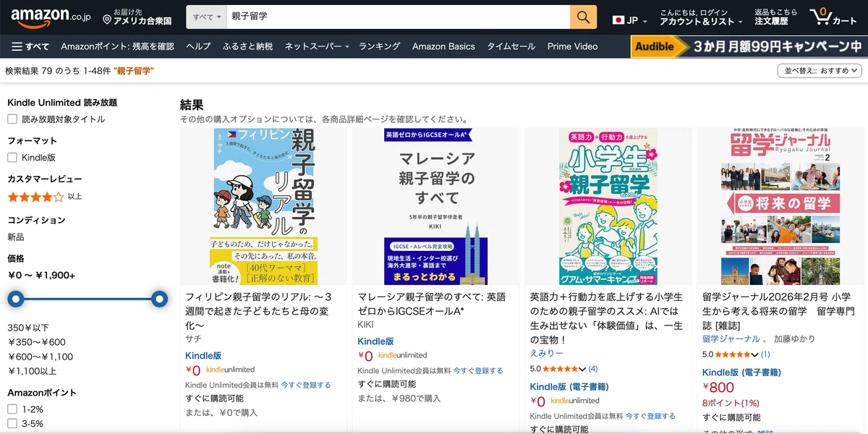The width and height of the screenshot is (868, 434).
Task: Click the ¥800 price of 留学ジャーナル
Action: pyautogui.click(x=718, y=387)
